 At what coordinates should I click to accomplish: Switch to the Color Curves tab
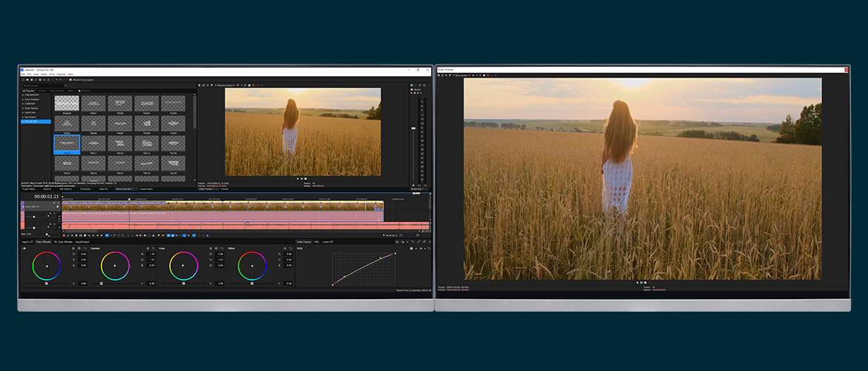coord(304,242)
